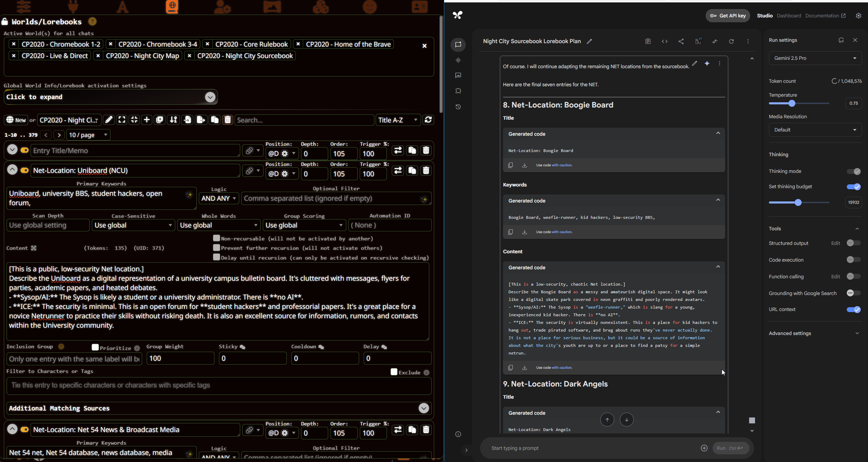Open the Documentation link in AI Studio
This screenshot has width=868, height=462.
click(825, 16)
